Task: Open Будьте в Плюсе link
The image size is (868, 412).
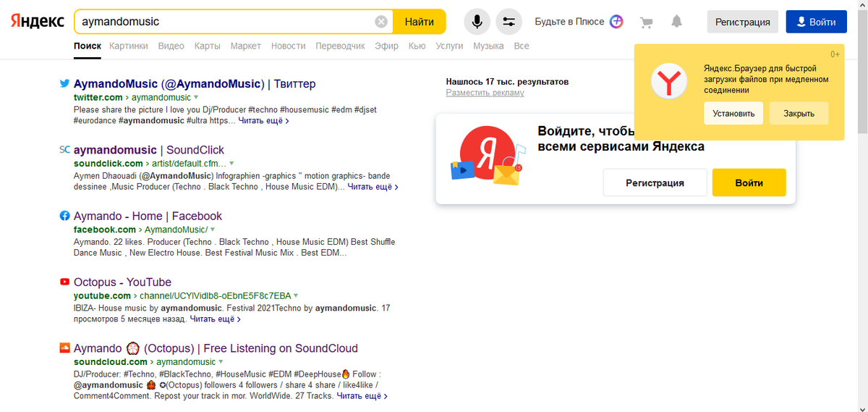Action: (569, 22)
